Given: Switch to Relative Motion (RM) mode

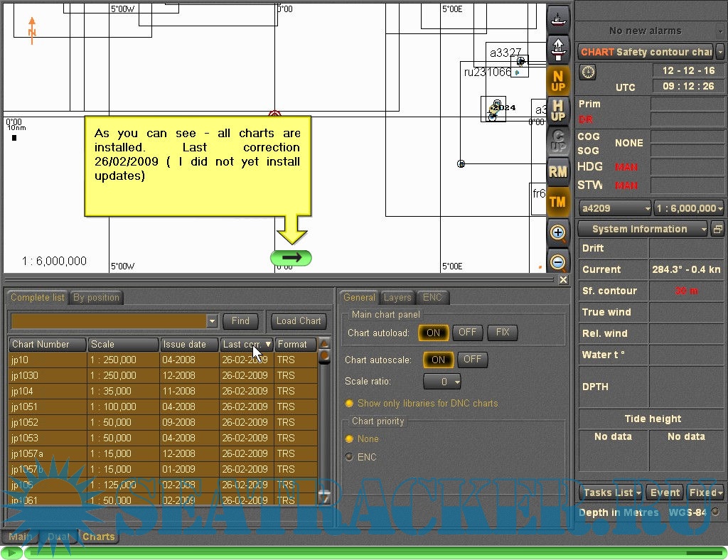Looking at the screenshot, I should click(x=558, y=171).
